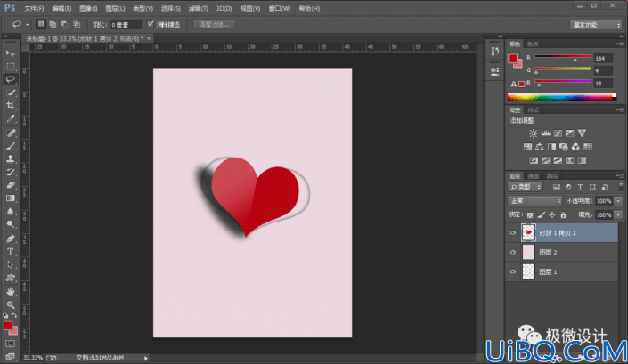Select the Horizontal Type tool
The width and height of the screenshot is (628, 364).
11,252
